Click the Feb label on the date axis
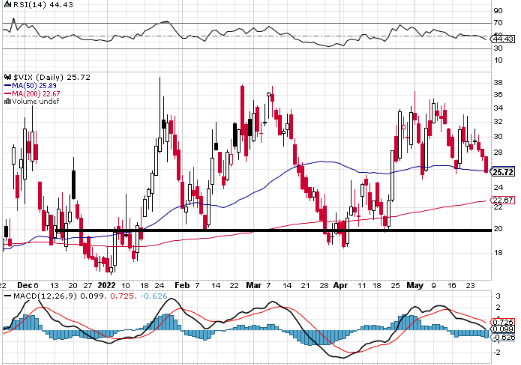The image size is (521, 365). 182,285
